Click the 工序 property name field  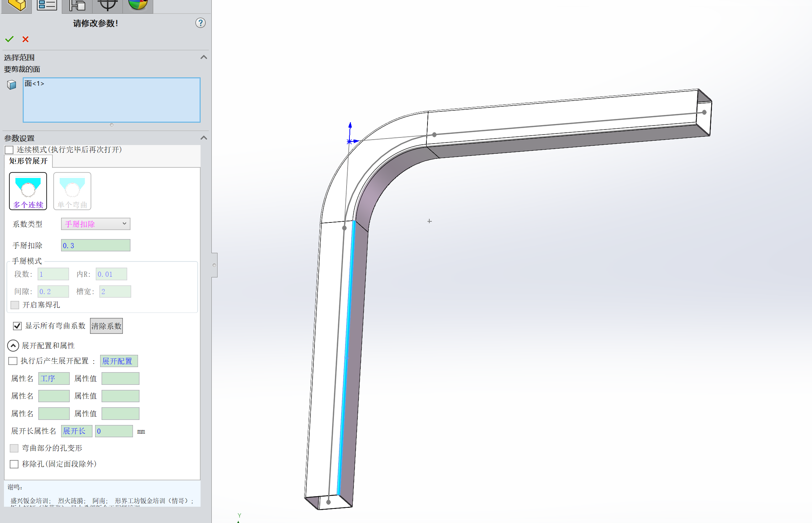[54, 378]
